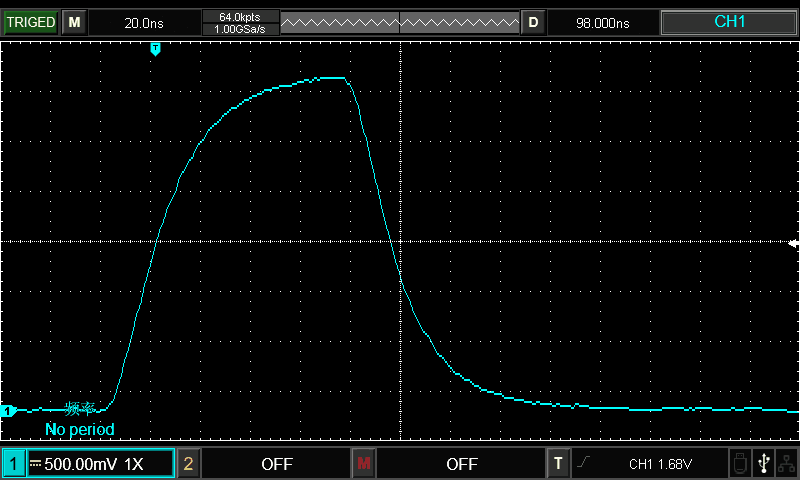Click the M timebase icon
Viewport: 800px width, 480px height.
pyautogui.click(x=74, y=22)
